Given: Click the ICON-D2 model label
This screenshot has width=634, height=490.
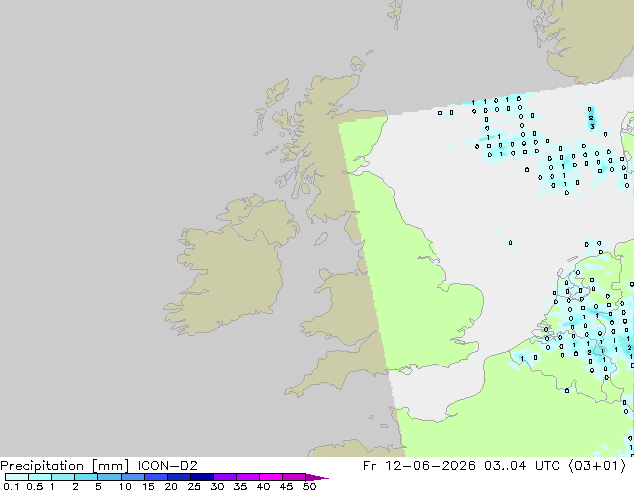Looking at the screenshot, I should coord(167,466).
